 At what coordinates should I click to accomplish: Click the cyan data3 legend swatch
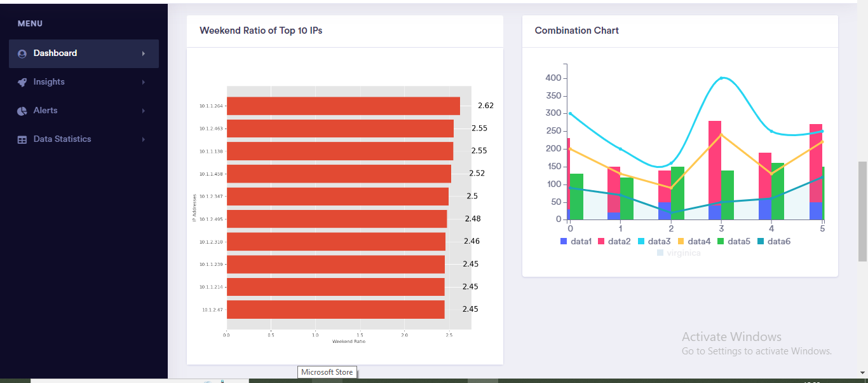pos(641,242)
